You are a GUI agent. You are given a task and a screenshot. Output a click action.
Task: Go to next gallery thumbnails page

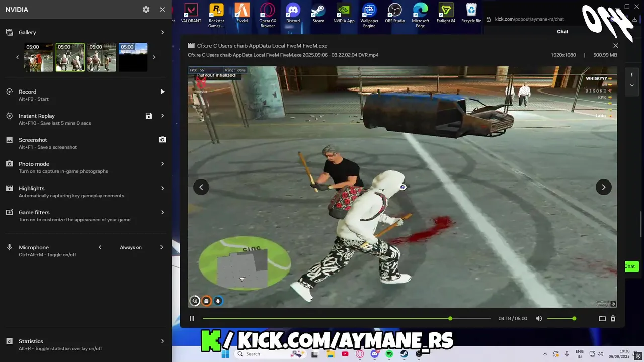154,57
